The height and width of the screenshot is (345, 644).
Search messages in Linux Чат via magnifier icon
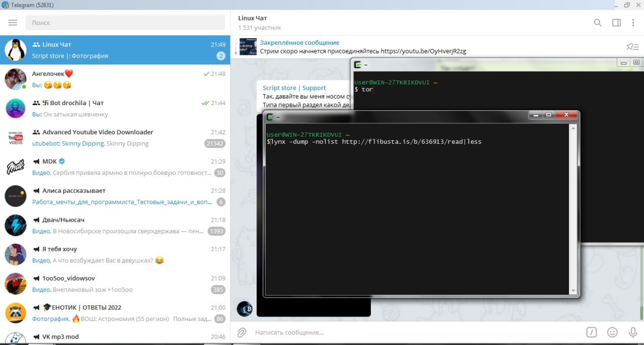pos(598,23)
